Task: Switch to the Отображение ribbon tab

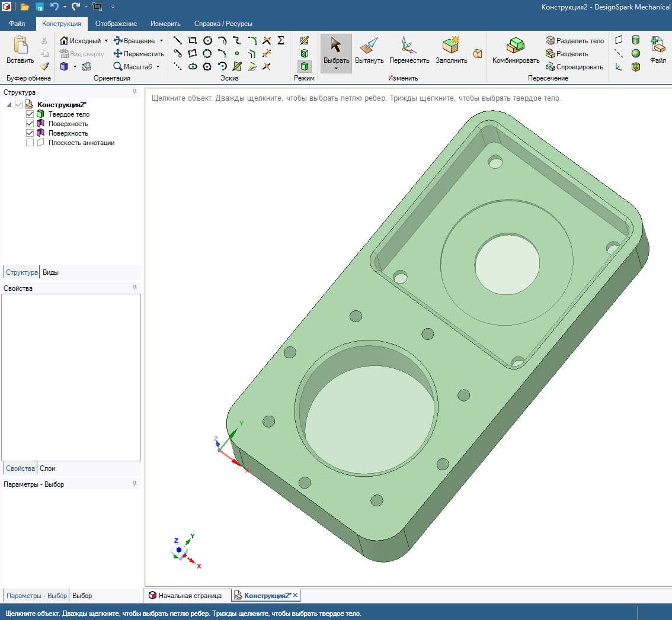Action: [x=116, y=24]
